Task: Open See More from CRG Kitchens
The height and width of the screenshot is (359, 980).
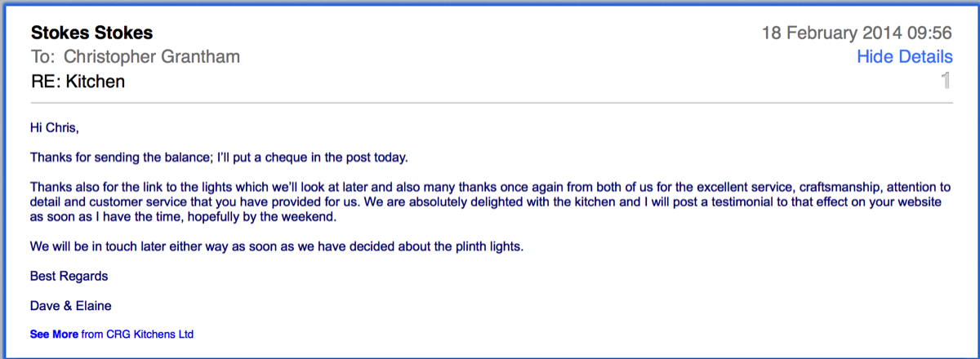Action: coord(54,334)
